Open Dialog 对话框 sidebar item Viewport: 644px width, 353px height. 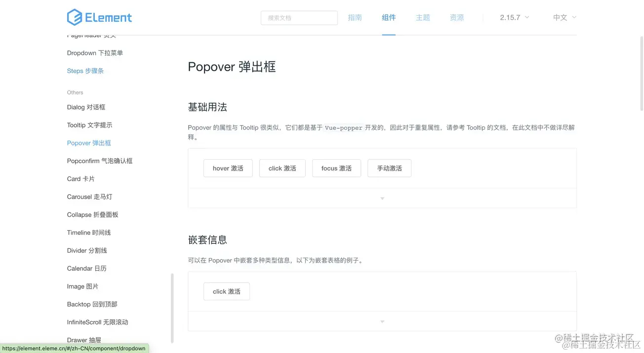point(86,107)
